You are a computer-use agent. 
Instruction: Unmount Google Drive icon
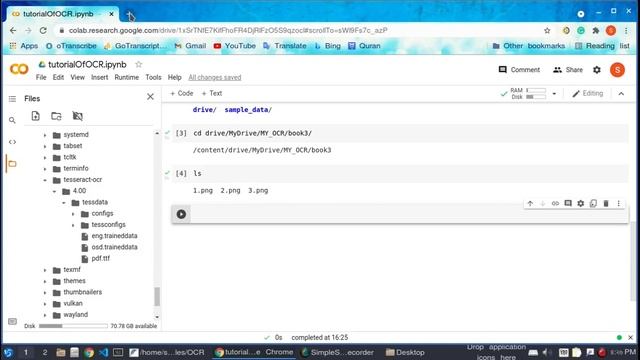[x=78, y=116]
